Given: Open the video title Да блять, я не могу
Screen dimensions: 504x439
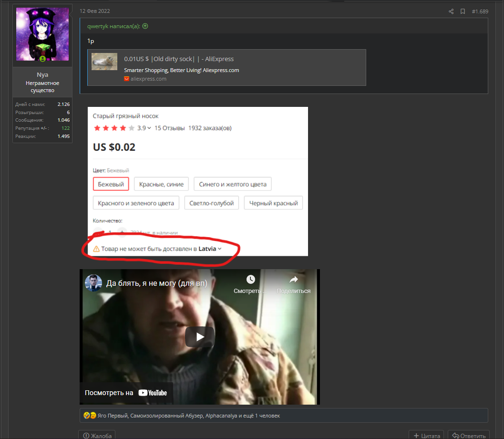Looking at the screenshot, I should coord(157,283).
